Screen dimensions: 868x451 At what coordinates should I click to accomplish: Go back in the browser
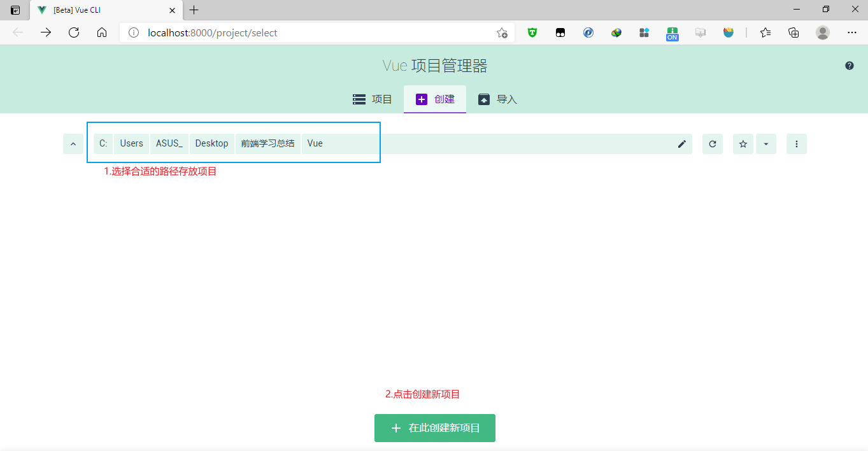(18, 32)
